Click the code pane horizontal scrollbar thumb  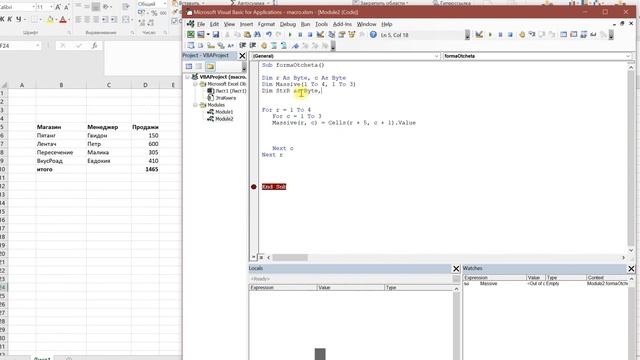tap(290, 258)
